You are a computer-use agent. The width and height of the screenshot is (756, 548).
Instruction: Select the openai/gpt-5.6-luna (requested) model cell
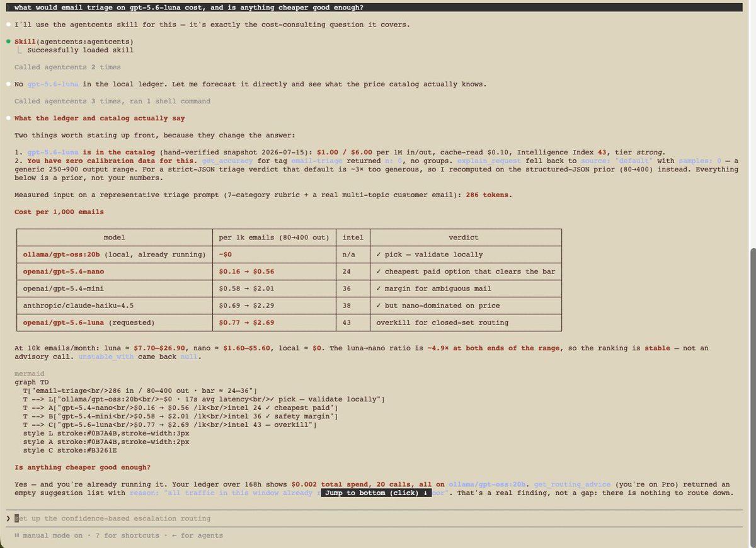pyautogui.click(x=114, y=323)
